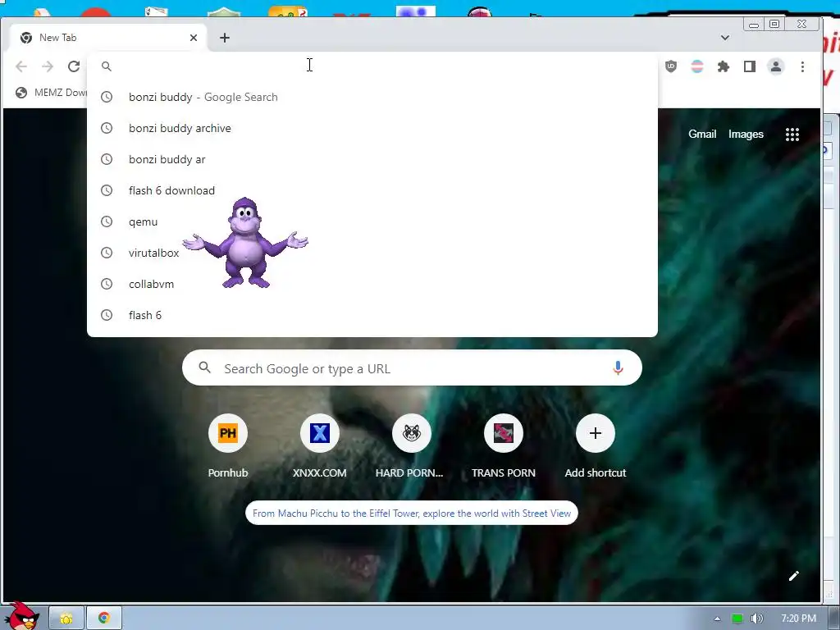Click the Add shortcut button
The height and width of the screenshot is (630, 840).
coord(596,445)
